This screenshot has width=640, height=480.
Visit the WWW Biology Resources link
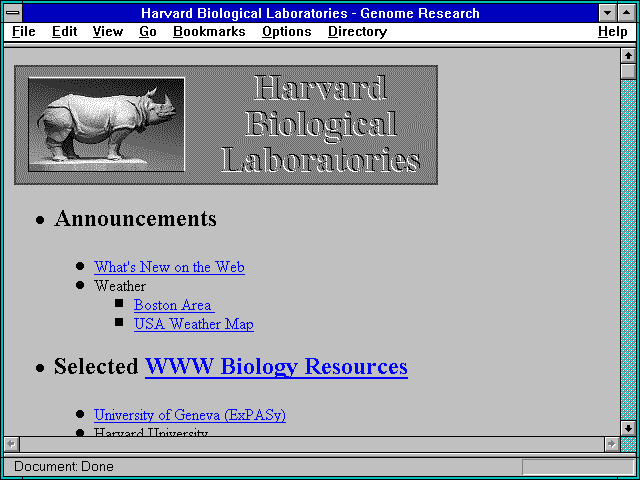coord(276,366)
